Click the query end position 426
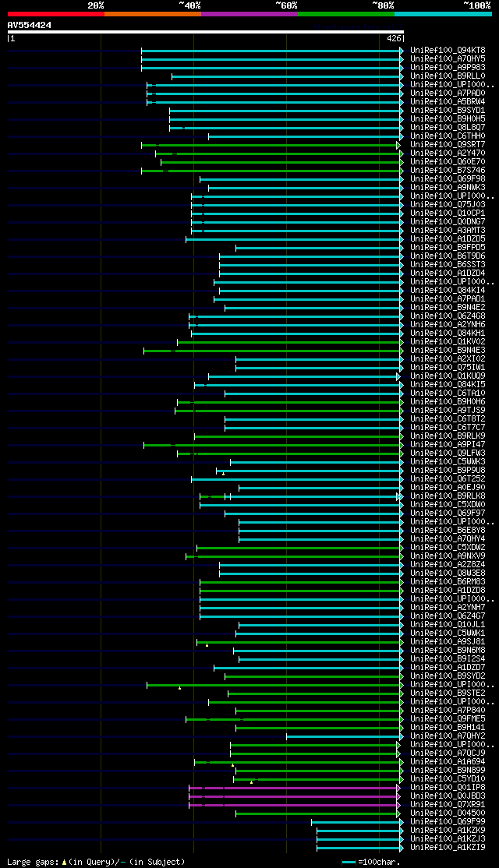This screenshot has width=499, height=868. click(x=393, y=39)
